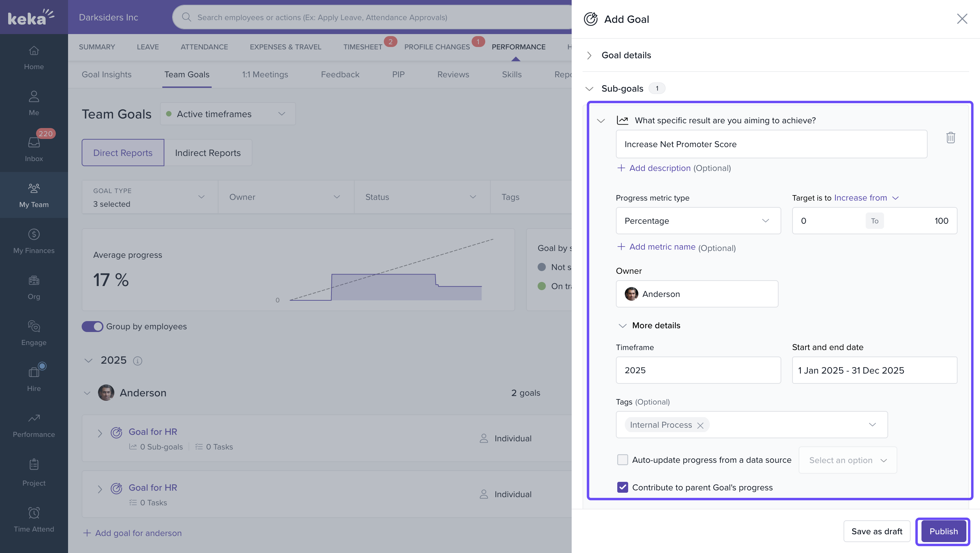Viewport: 980px width, 553px height.
Task: Switch to the Indirect Reports tab
Action: click(x=208, y=153)
